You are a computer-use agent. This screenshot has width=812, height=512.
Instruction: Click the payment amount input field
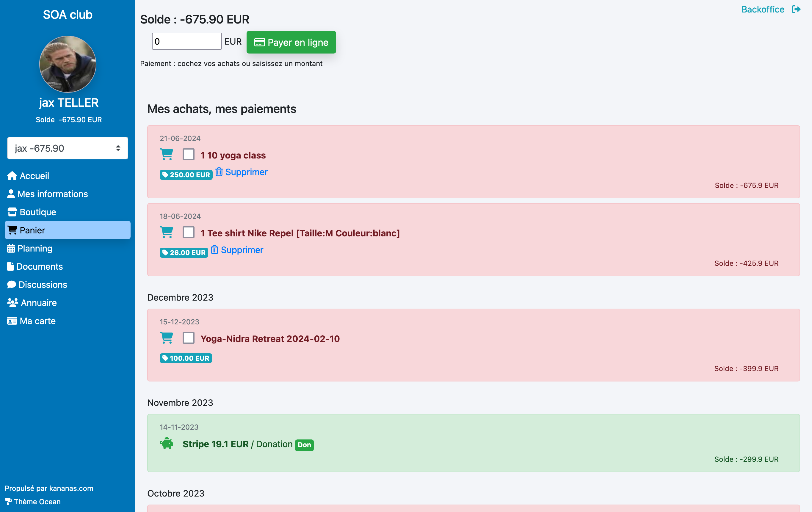tap(187, 41)
